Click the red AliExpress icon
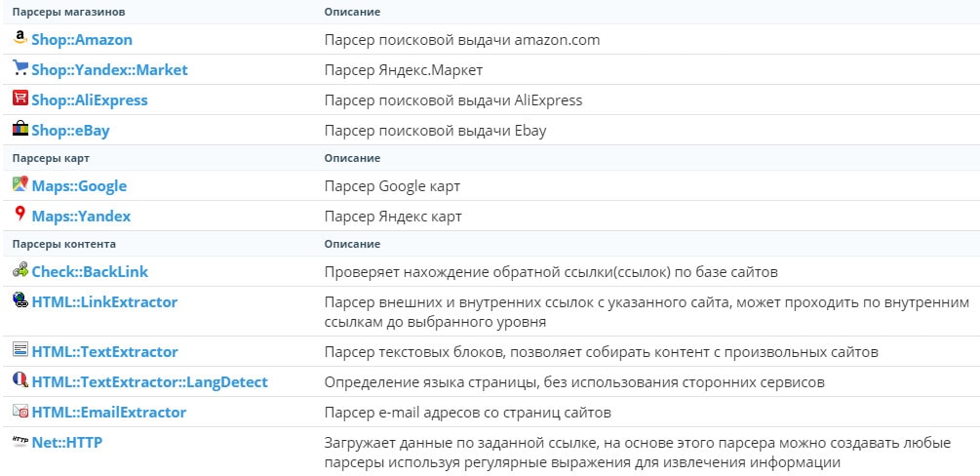 [x=20, y=98]
